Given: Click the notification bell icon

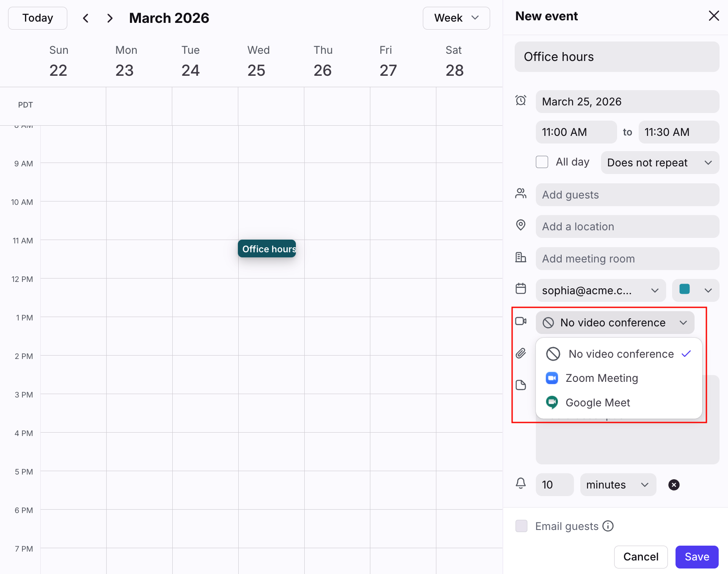Looking at the screenshot, I should (521, 483).
